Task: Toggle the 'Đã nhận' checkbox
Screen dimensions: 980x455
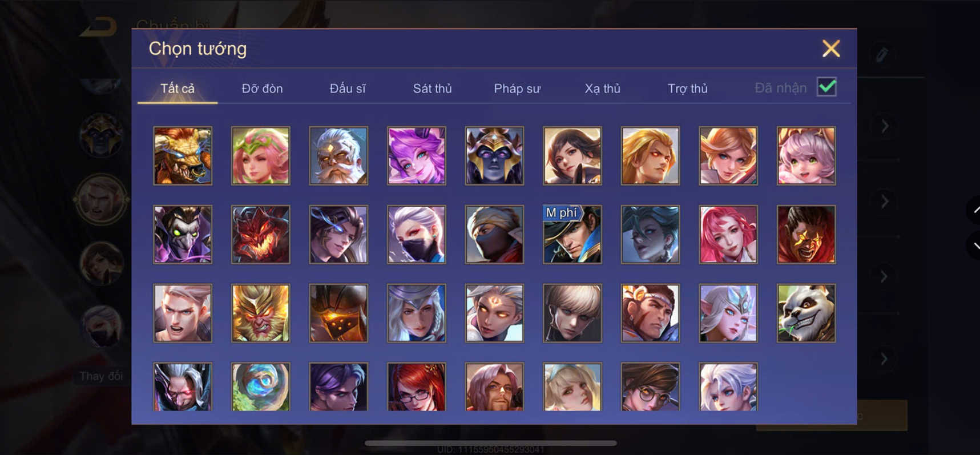Action: (x=826, y=87)
